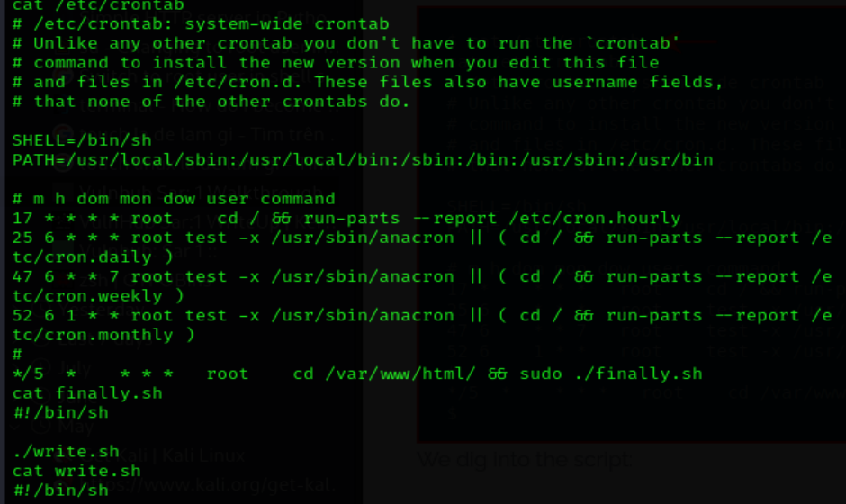This screenshot has height=504, width=846.
Task: Click the /etc/cron.hourly path text
Action: (595, 218)
